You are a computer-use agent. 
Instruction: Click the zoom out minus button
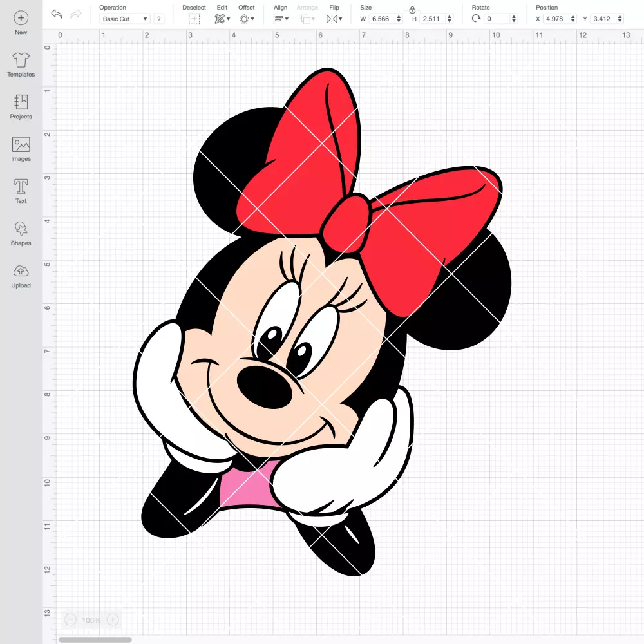[x=71, y=620]
